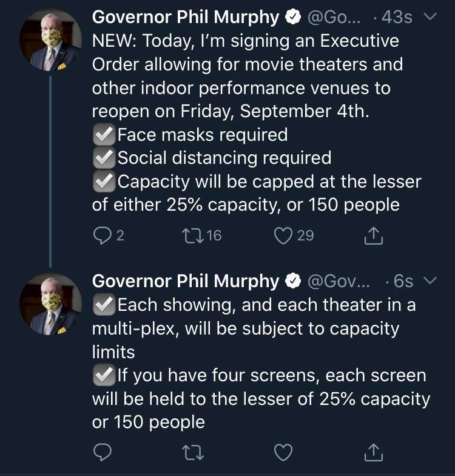This screenshot has height=476, width=455.
Task: Like the first tweet with 29 likes
Action: pos(283,235)
